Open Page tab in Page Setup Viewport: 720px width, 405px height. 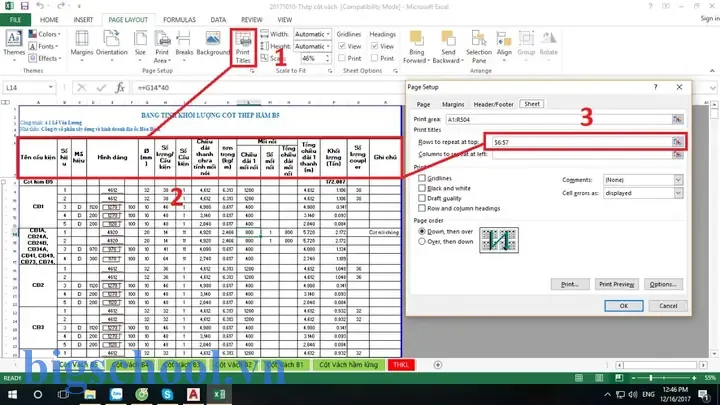click(423, 104)
